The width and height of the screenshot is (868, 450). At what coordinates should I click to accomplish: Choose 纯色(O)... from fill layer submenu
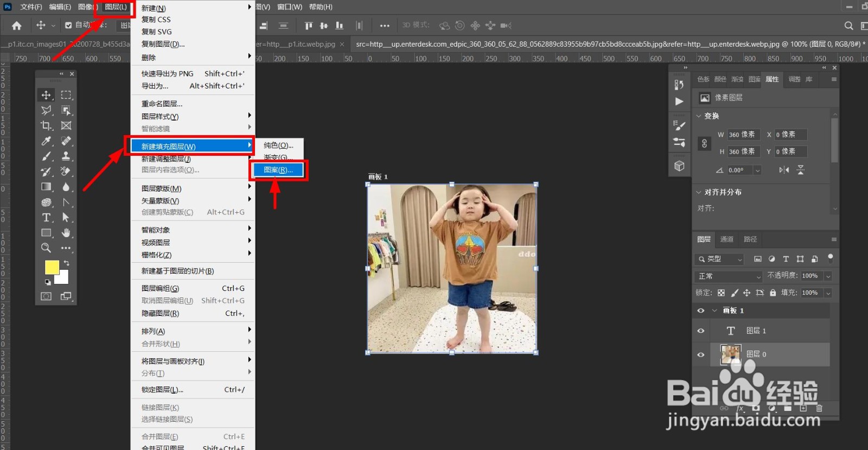point(278,145)
